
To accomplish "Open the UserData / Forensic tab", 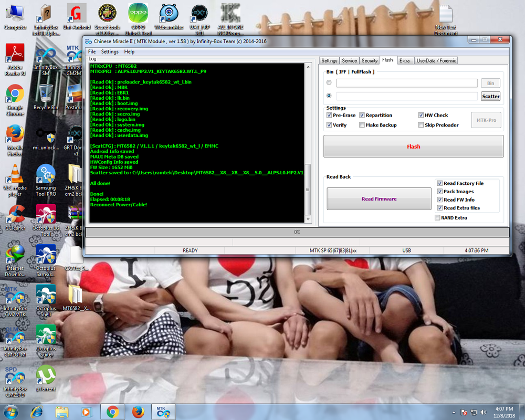I will [x=436, y=60].
